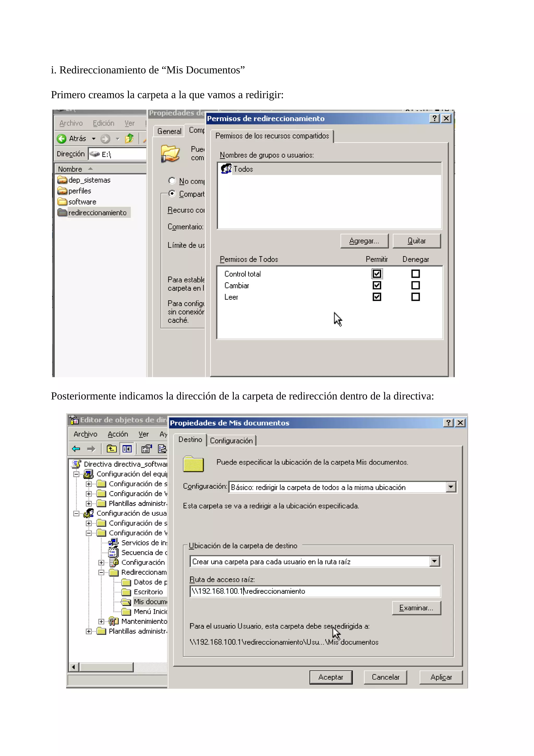Click the Agregar... button
This screenshot has height=756, width=534.
(364, 241)
